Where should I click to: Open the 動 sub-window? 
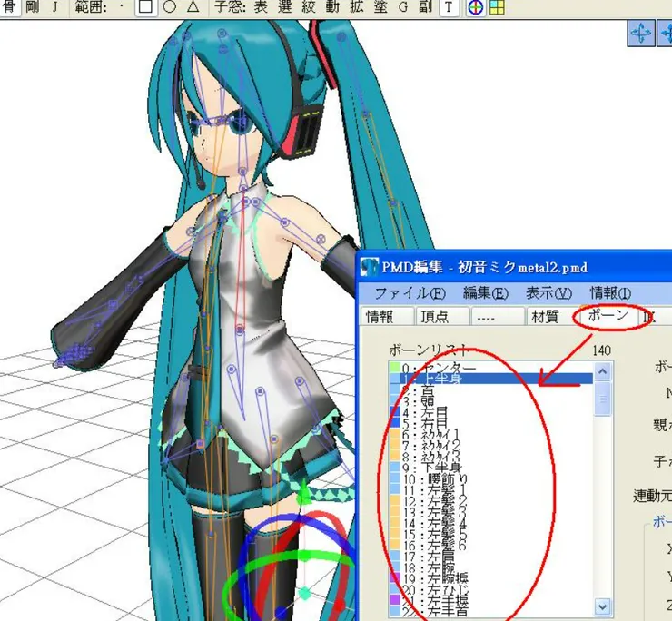tap(332, 7)
